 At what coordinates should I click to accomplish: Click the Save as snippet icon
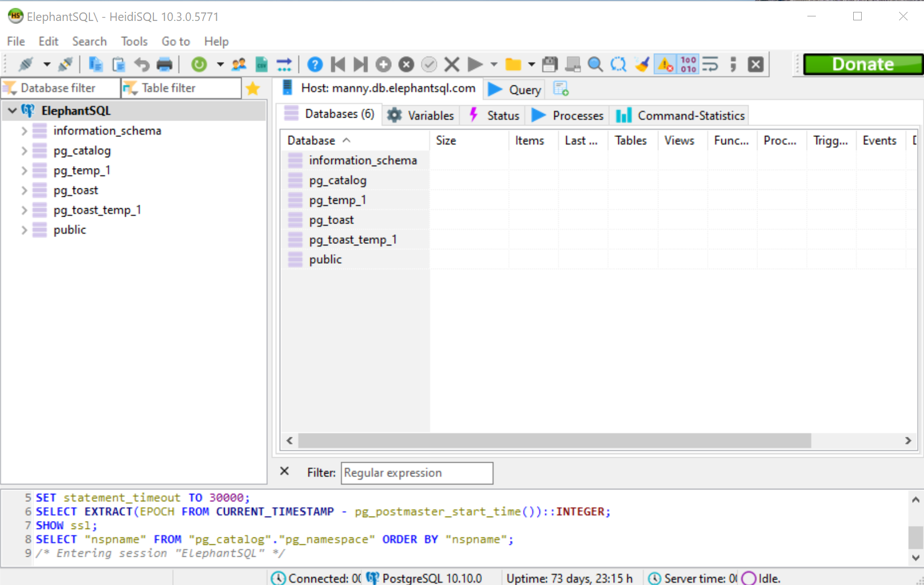point(573,64)
